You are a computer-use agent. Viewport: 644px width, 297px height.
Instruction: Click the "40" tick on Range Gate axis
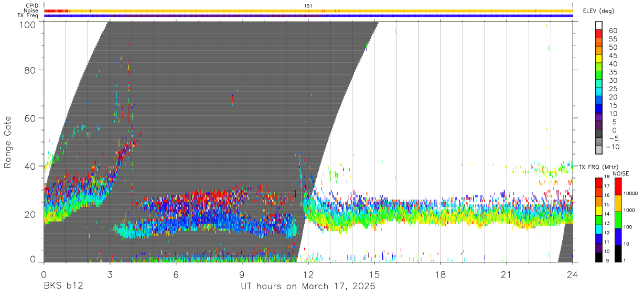(29, 167)
